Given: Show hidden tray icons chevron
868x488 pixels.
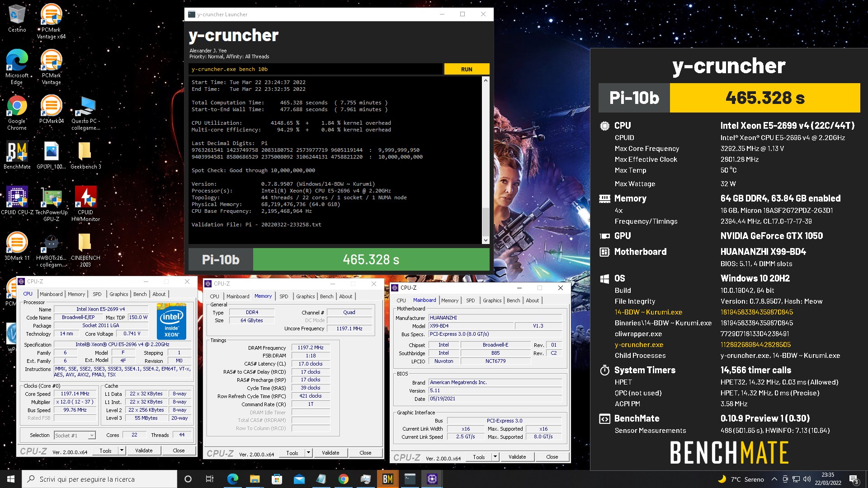Looking at the screenshot, I should pos(774,479).
